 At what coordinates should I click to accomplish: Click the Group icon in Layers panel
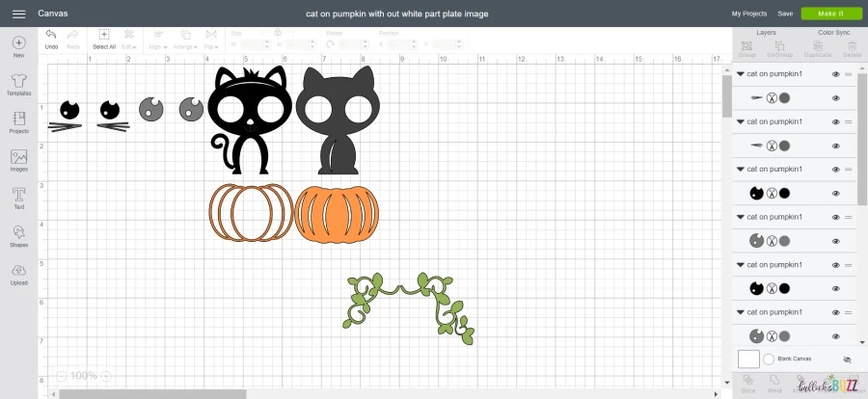(746, 46)
